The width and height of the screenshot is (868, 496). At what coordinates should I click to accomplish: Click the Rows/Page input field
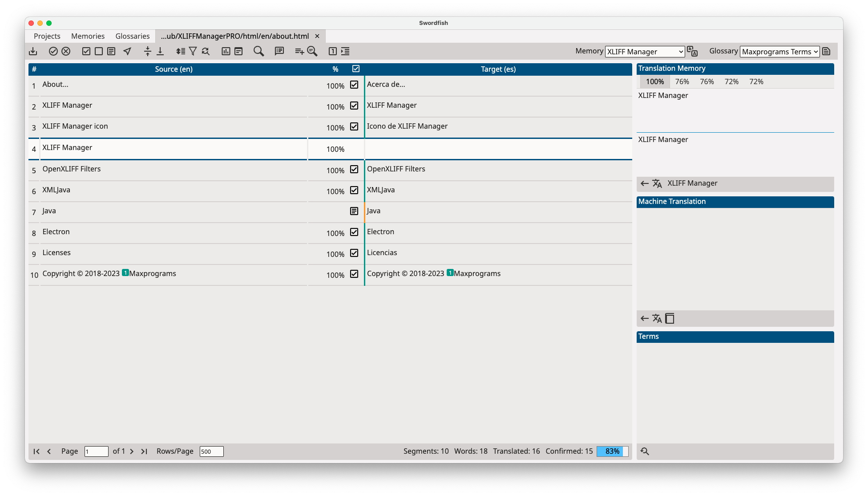point(211,451)
